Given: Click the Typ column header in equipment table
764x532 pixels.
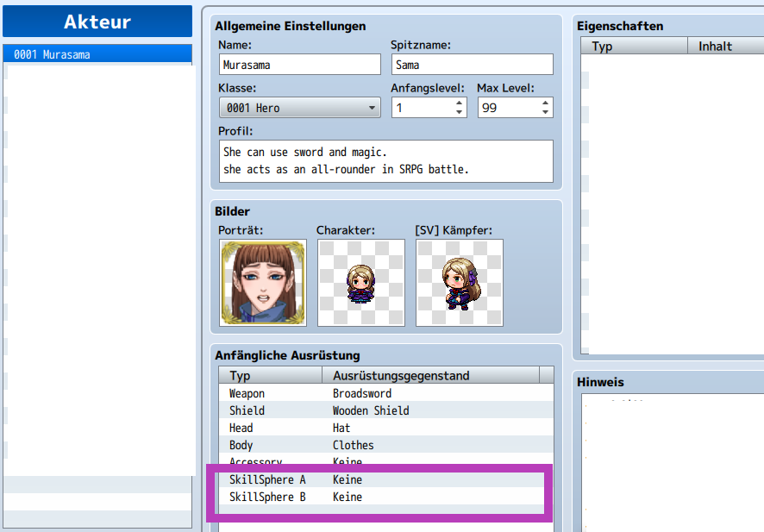Looking at the screenshot, I should [x=271, y=375].
